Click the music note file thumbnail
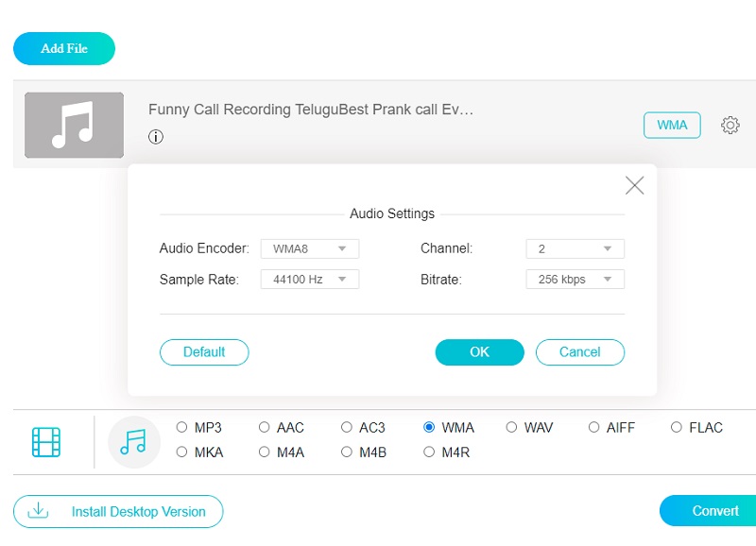Viewport: 756px width, 546px height. pos(74,125)
